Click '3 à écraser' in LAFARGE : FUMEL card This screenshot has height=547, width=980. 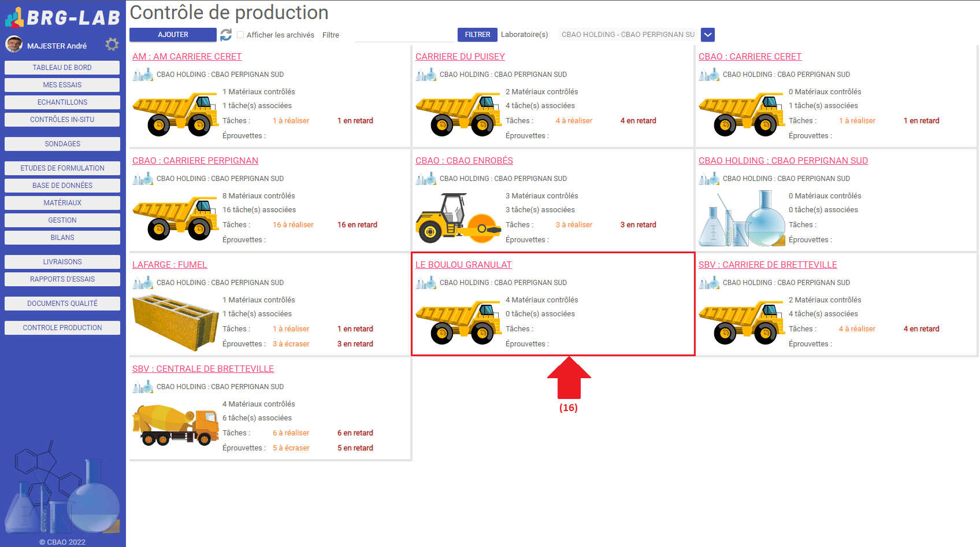pyautogui.click(x=291, y=344)
